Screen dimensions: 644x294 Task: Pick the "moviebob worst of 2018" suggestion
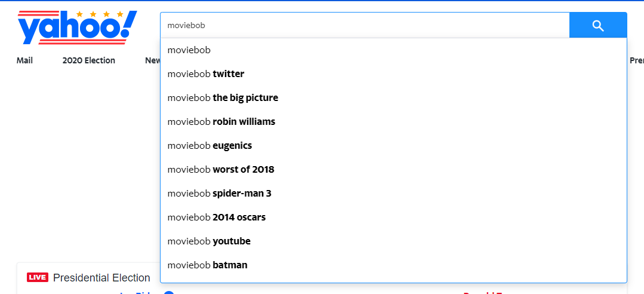point(393,170)
